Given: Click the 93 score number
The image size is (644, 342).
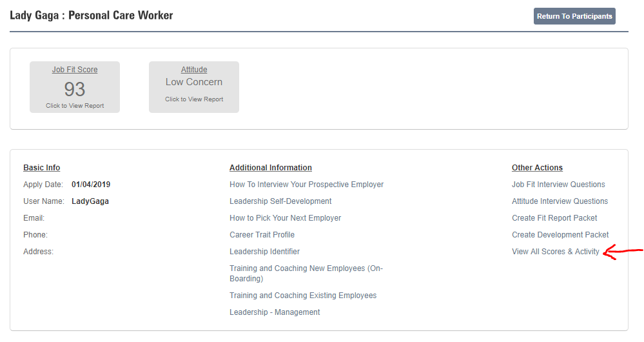Looking at the screenshot, I should tap(75, 89).
